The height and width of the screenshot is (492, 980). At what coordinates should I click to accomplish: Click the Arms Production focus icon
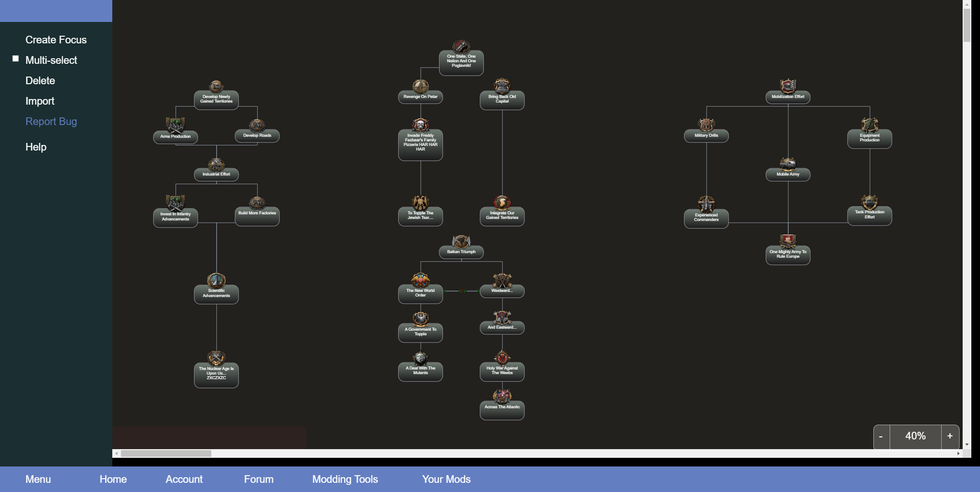pyautogui.click(x=175, y=125)
